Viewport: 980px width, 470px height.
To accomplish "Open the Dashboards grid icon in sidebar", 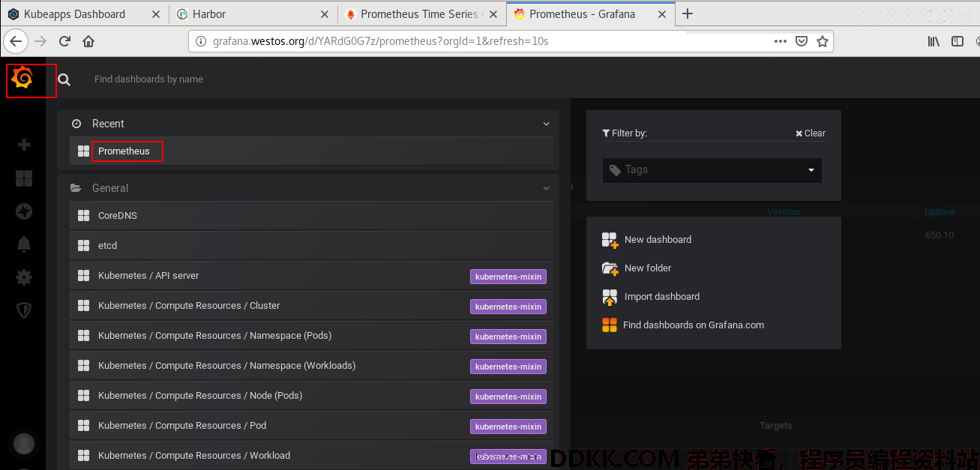I will (x=24, y=178).
